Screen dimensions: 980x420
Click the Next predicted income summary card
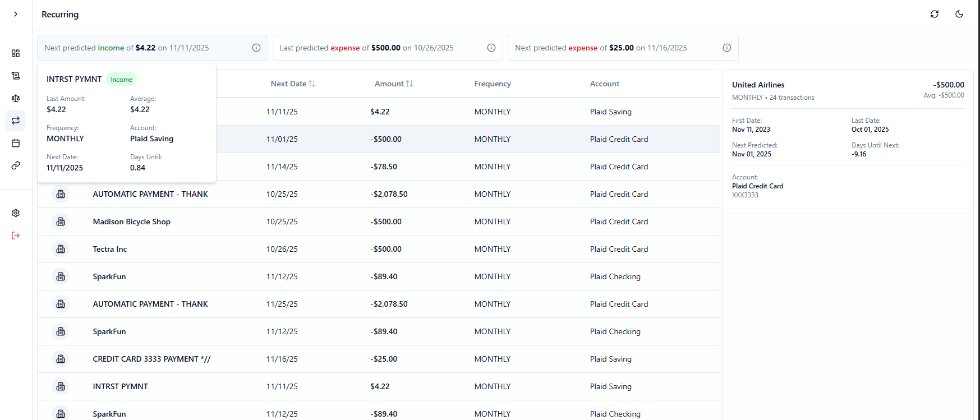(x=153, y=48)
